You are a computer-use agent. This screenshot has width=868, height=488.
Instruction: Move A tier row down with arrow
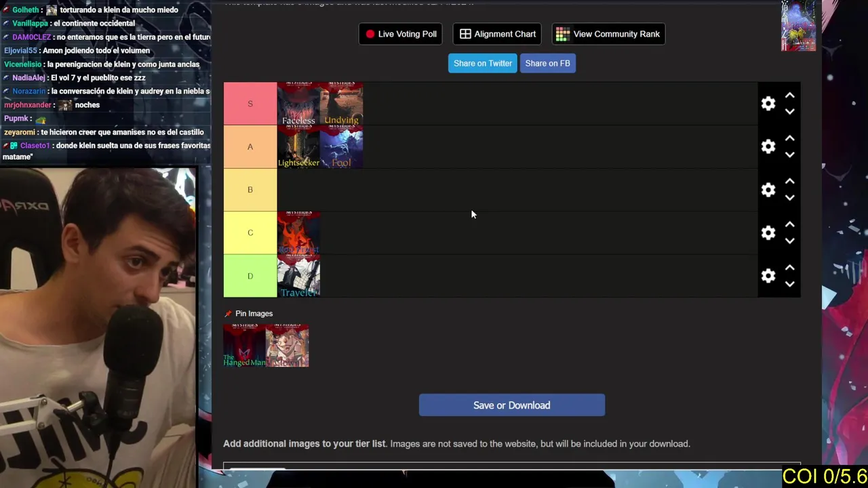coord(789,155)
